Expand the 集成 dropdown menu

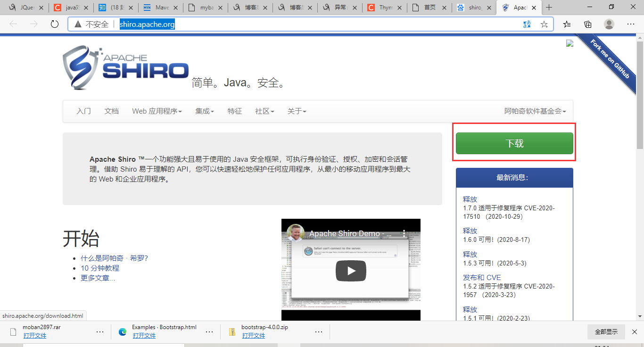(x=205, y=111)
